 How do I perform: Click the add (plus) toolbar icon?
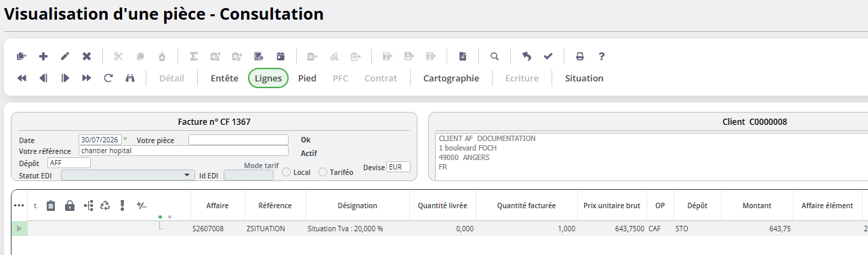(x=43, y=56)
